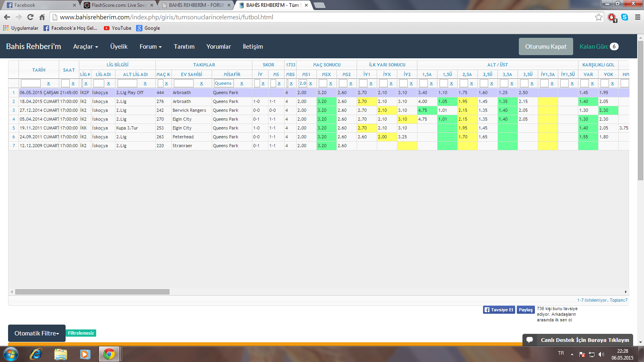This screenshot has height=362, width=644.
Task: Click the browser home icon
Action: tap(42, 17)
